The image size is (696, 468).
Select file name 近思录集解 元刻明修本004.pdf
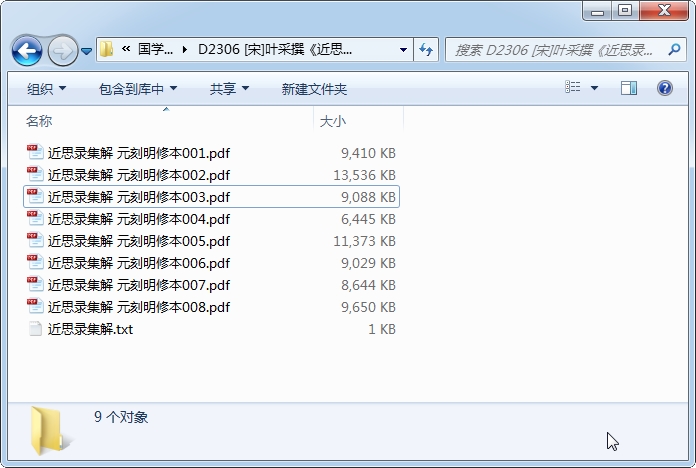tap(139, 219)
